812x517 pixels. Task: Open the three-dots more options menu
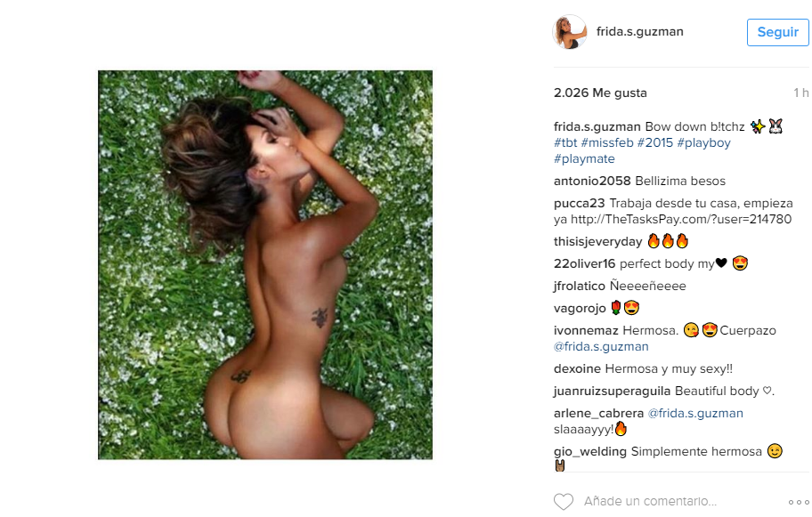(x=799, y=502)
